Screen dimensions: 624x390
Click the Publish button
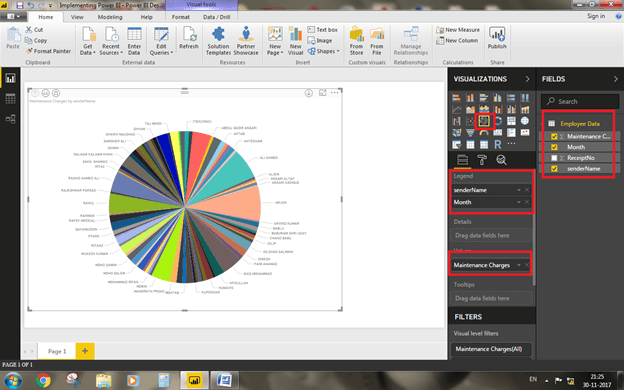point(497,38)
